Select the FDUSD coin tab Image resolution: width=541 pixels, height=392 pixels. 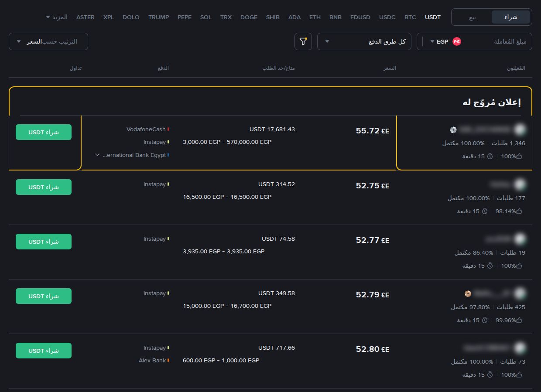(360, 17)
